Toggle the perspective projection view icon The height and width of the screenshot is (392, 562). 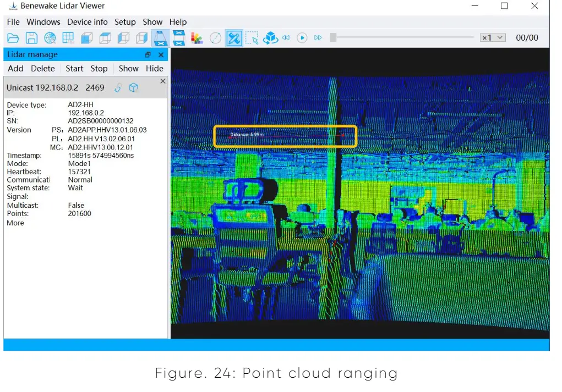pos(160,38)
